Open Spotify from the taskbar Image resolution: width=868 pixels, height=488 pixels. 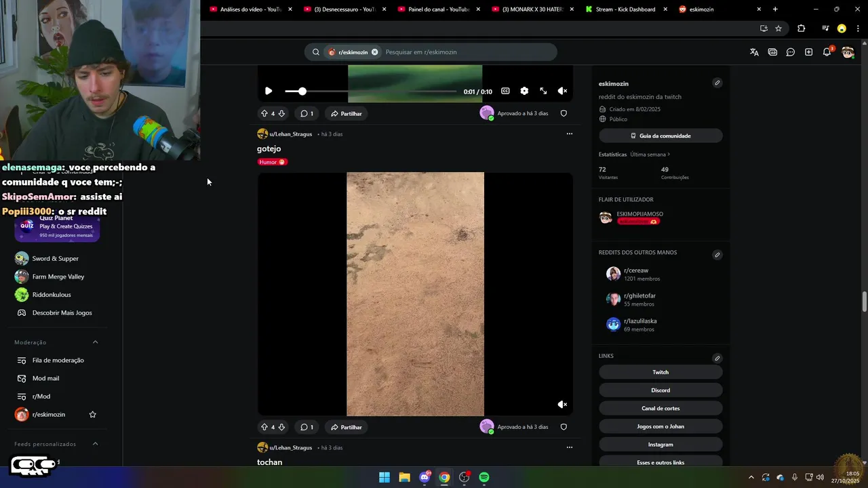point(484,477)
